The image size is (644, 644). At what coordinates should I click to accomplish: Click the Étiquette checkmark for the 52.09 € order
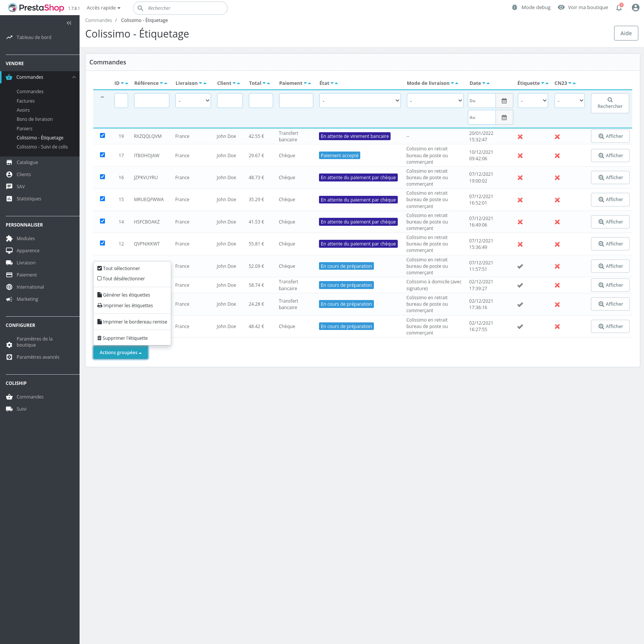coord(520,266)
